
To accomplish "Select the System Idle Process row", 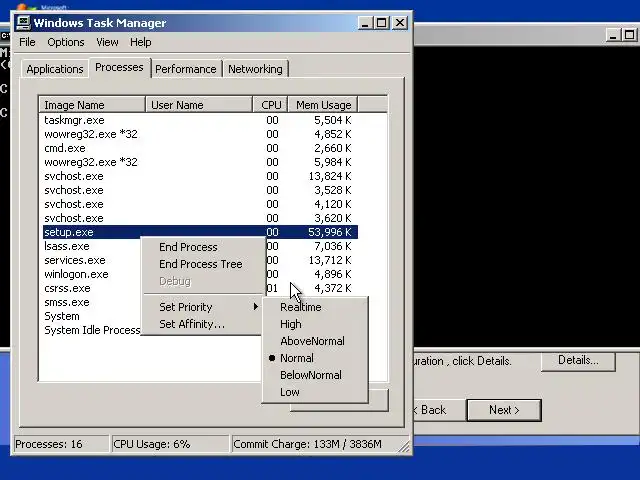I will [x=91, y=330].
